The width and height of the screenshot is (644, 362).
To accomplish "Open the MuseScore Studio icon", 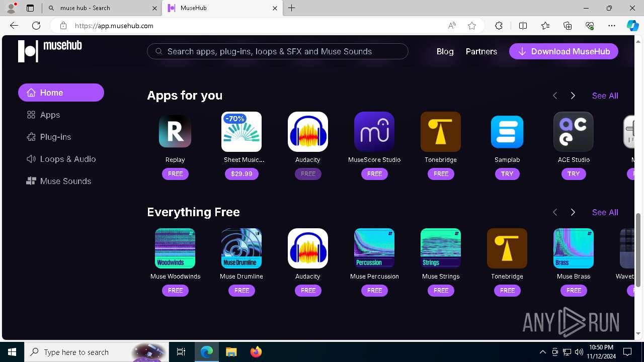I will coord(374,132).
